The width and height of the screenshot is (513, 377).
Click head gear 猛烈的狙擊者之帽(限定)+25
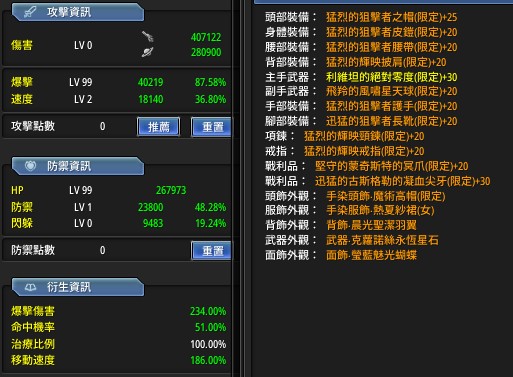[391, 17]
